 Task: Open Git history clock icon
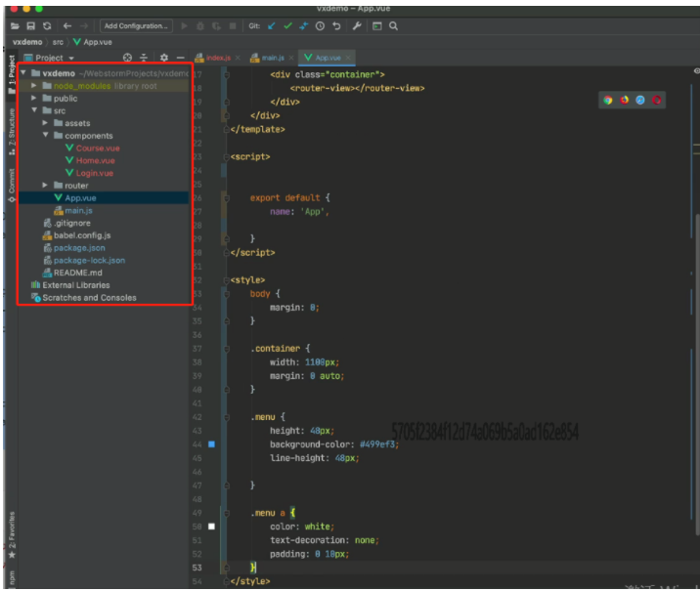[320, 25]
